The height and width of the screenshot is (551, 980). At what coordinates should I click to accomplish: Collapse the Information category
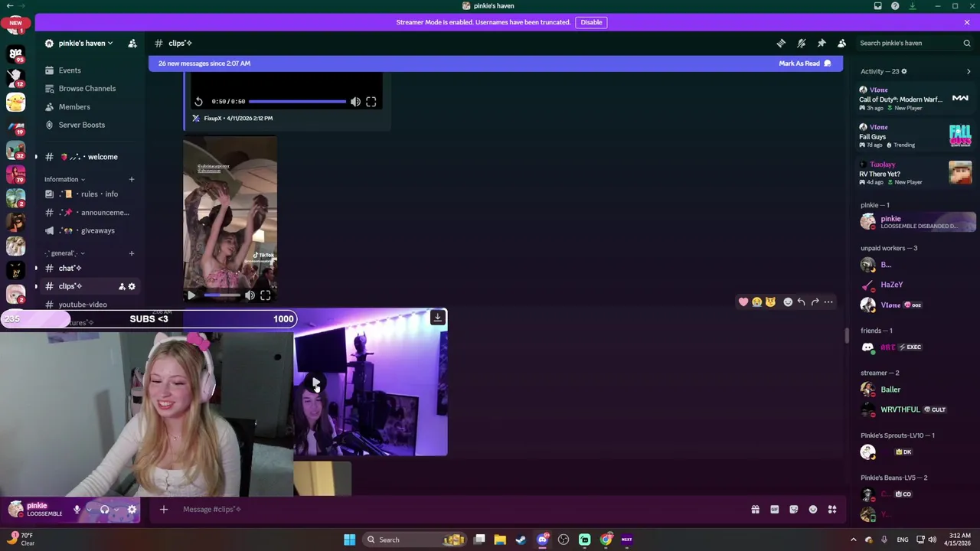click(x=64, y=179)
